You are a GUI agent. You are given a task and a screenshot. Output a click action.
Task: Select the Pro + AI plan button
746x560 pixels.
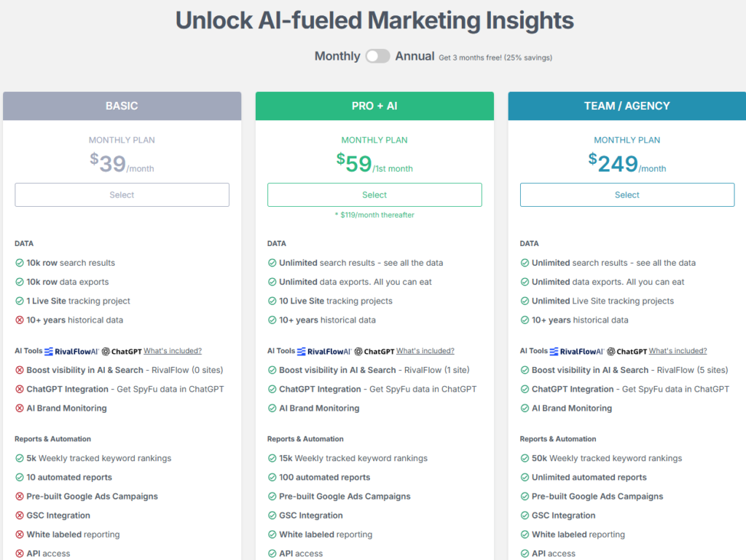(x=374, y=195)
